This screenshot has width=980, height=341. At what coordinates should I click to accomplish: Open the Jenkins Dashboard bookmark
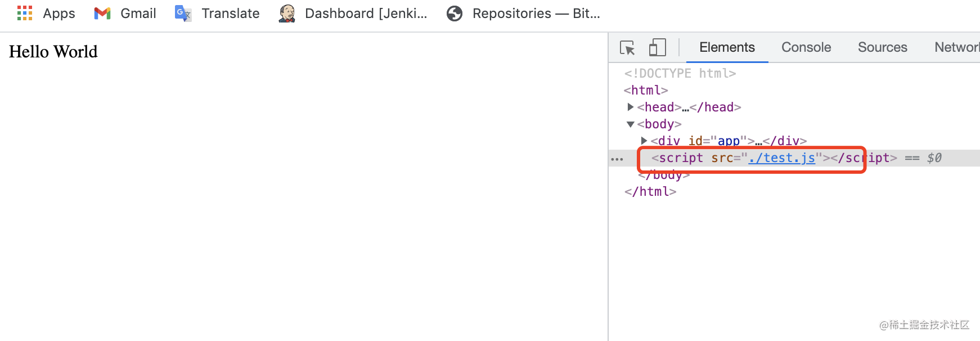point(353,14)
